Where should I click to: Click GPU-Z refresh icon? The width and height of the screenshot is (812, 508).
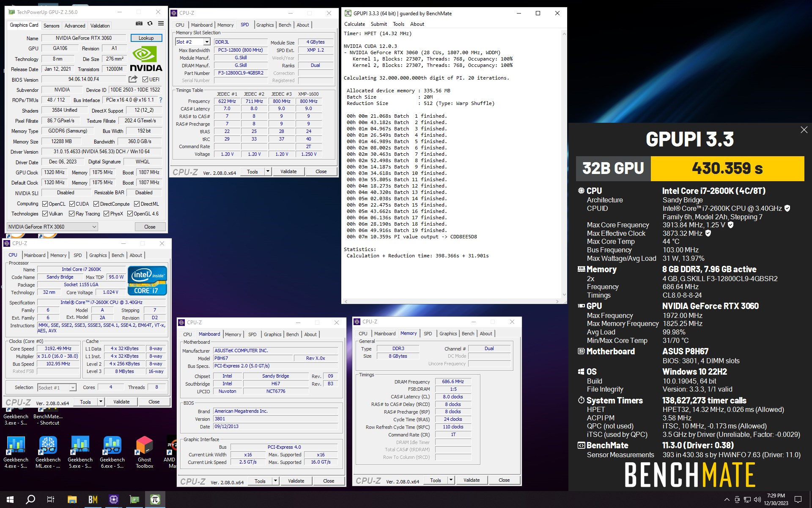point(150,24)
